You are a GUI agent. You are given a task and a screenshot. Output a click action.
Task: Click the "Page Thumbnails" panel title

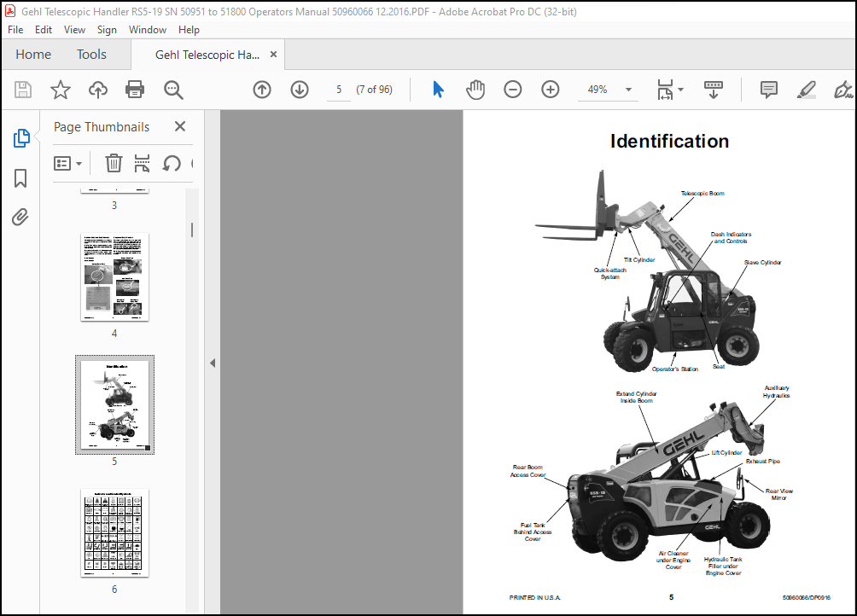click(x=102, y=126)
